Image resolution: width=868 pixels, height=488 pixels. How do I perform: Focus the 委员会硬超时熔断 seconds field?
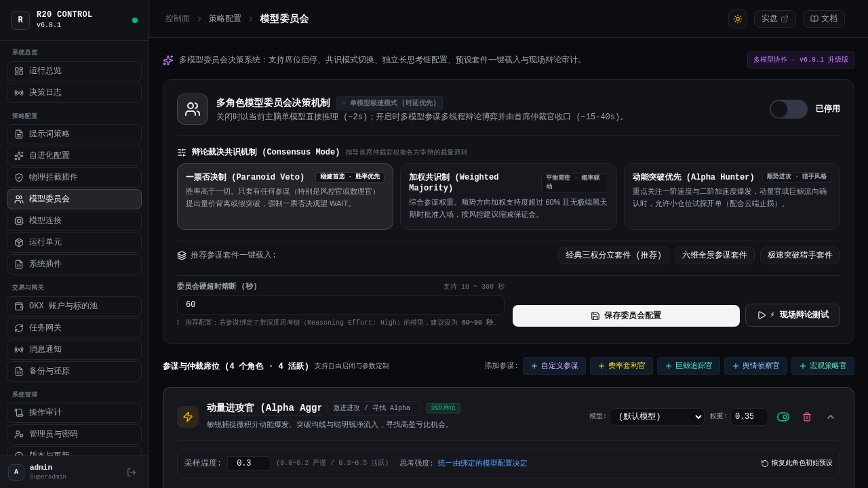pos(340,305)
